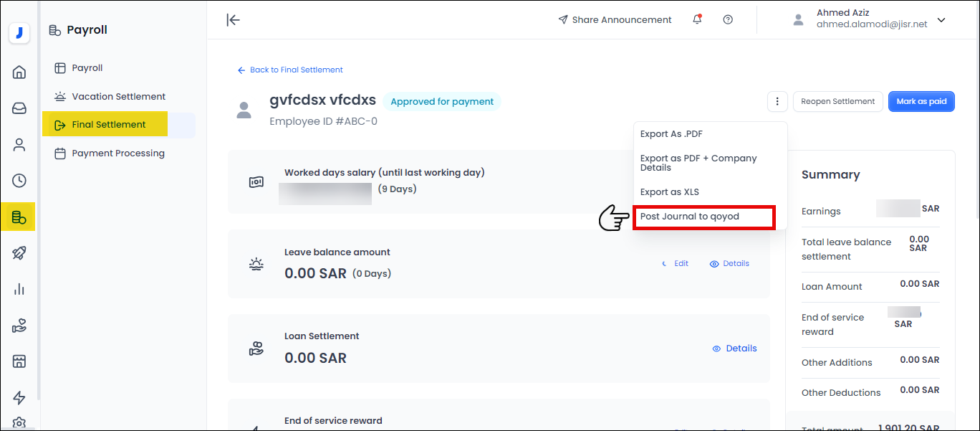The width and height of the screenshot is (980, 431).
Task: Expand the Ahmed Aziz account dropdown
Action: tap(941, 20)
